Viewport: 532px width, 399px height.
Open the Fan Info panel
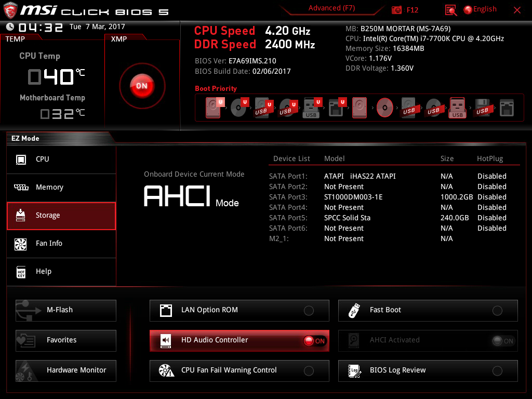[x=61, y=244]
